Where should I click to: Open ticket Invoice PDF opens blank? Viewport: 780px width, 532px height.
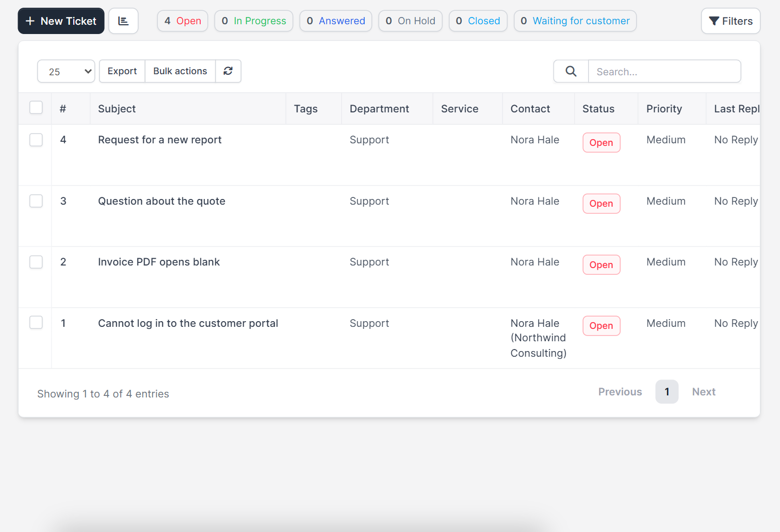159,262
